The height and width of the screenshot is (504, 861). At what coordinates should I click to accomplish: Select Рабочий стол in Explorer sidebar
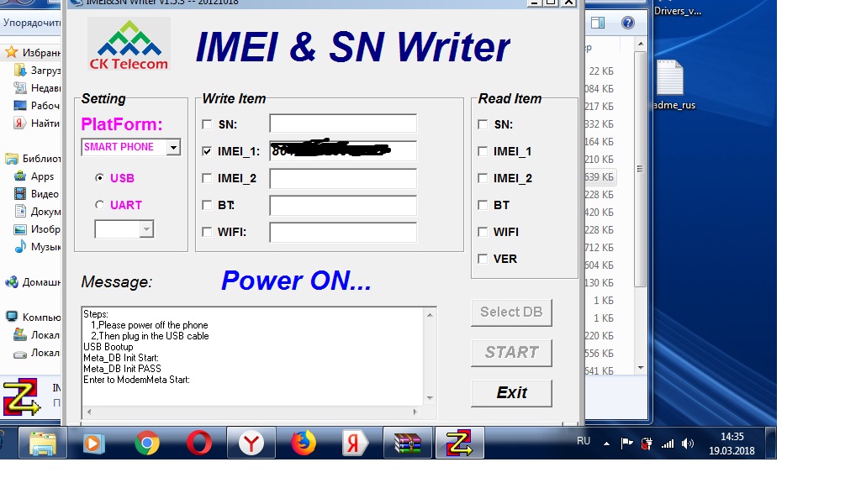tap(37, 105)
